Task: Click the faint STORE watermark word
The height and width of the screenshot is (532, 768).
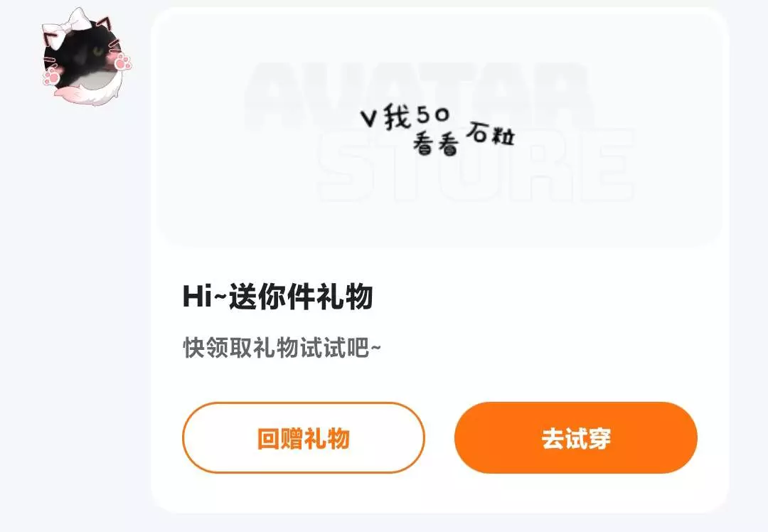Action: tap(476, 166)
